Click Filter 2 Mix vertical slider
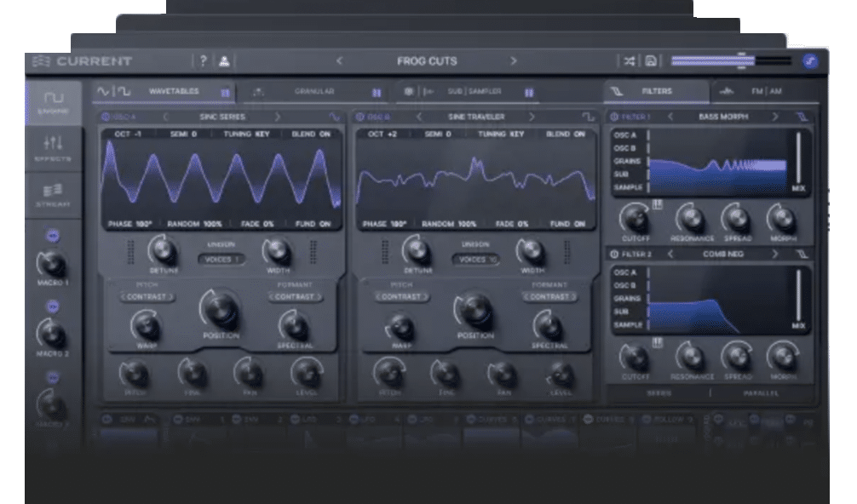Screen dimensions: 857x504 click(798, 295)
